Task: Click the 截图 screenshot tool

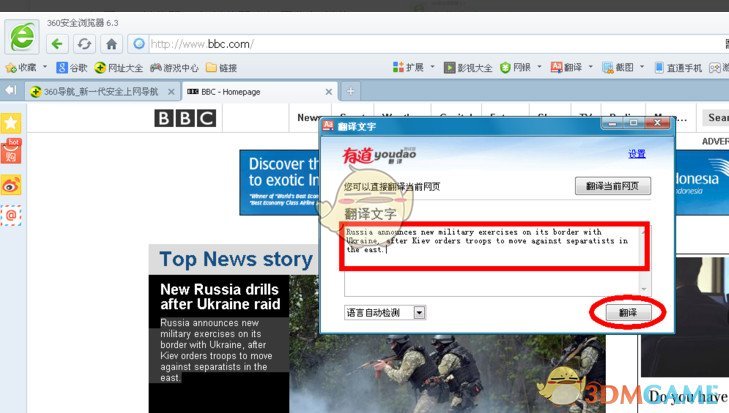Action: (618, 67)
